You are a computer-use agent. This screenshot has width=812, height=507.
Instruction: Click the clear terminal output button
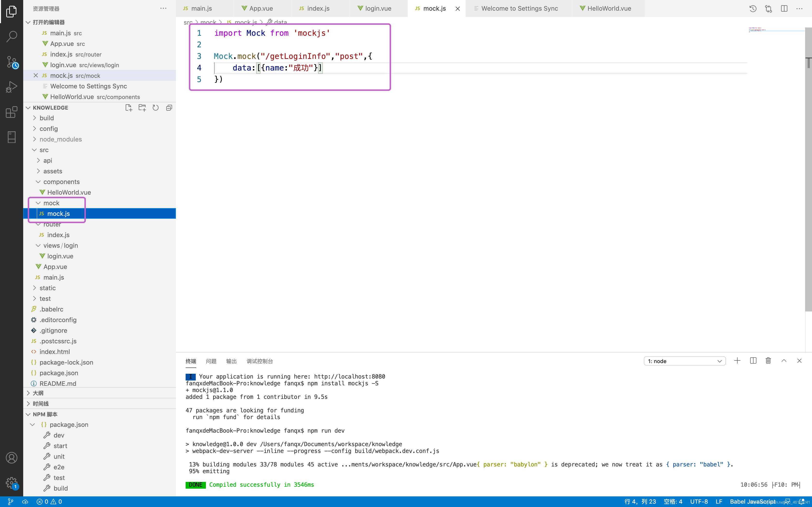coord(768,360)
